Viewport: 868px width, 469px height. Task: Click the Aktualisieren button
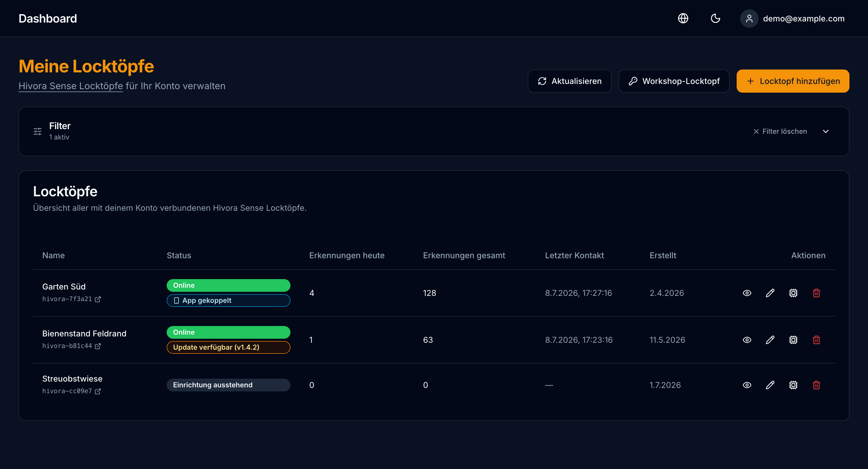(569, 81)
